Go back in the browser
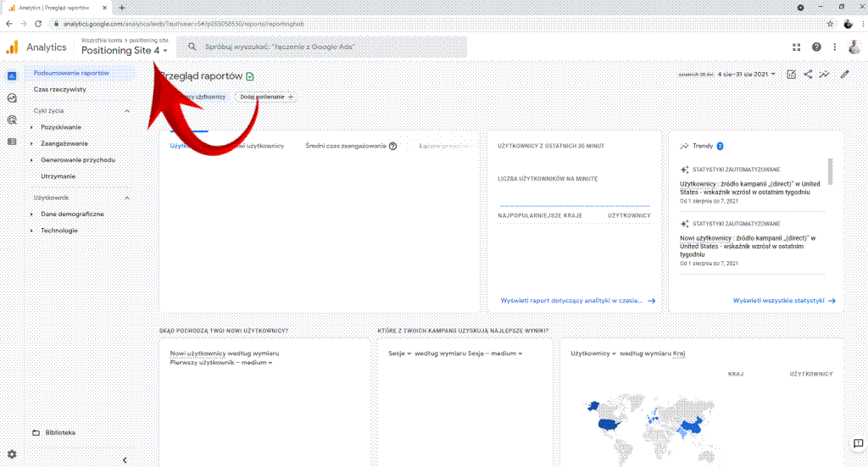 click(8, 24)
